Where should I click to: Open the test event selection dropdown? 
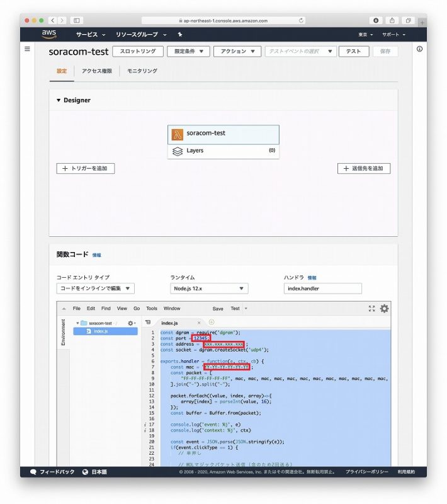coord(300,52)
